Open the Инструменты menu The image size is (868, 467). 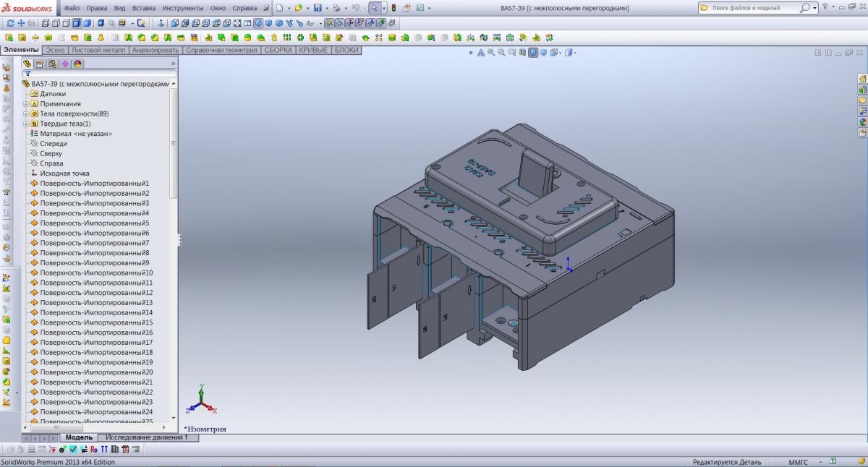(183, 8)
